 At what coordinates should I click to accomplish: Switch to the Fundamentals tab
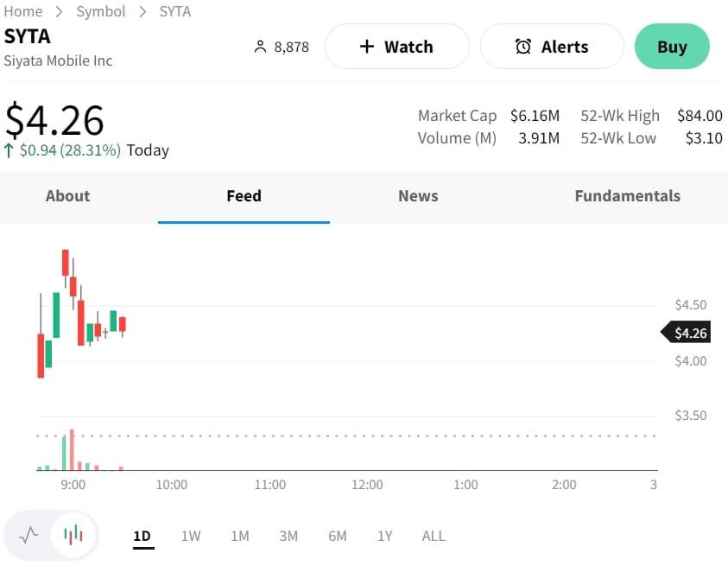pos(627,196)
